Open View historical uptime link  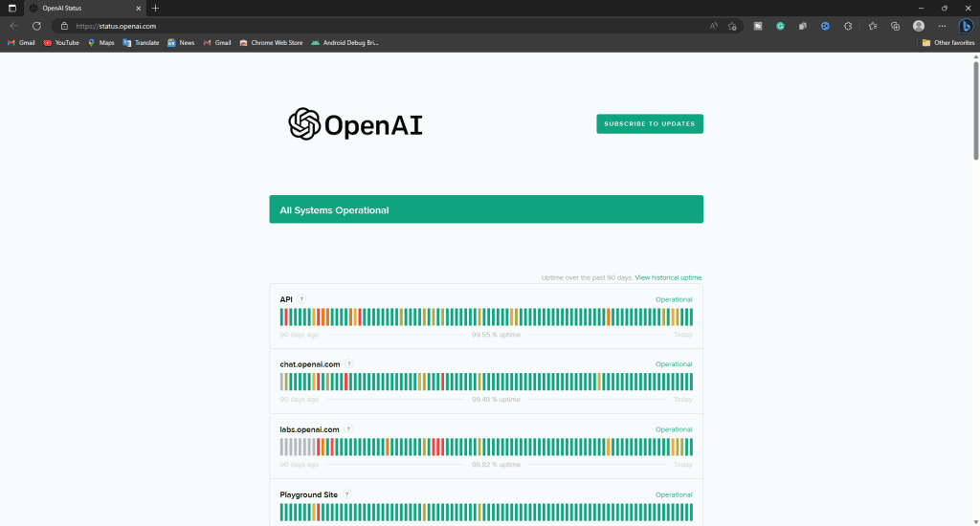pyautogui.click(x=669, y=277)
